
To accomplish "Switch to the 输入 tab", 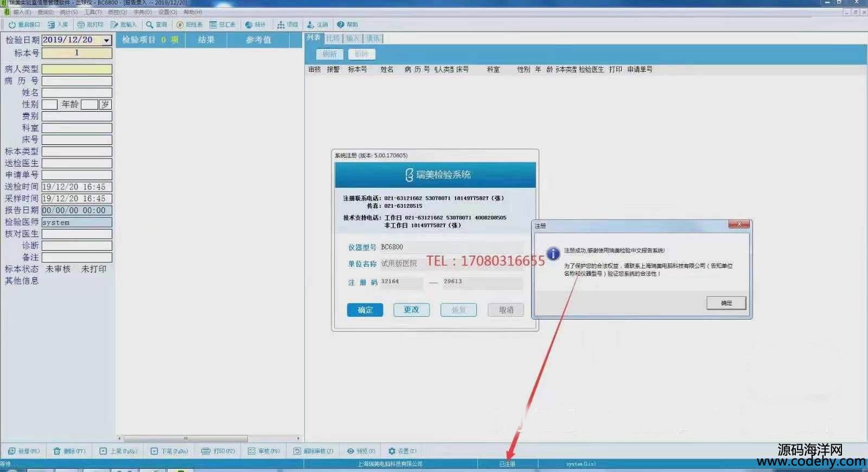I will 353,39.
